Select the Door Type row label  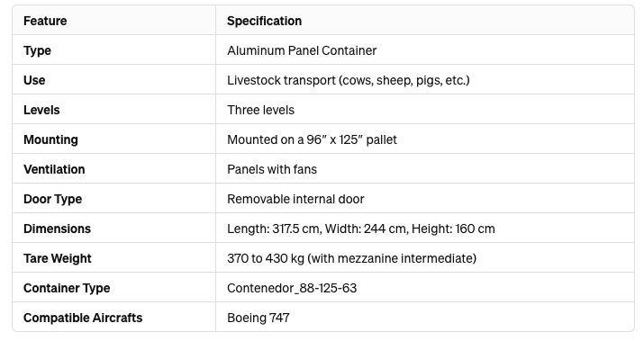[x=52, y=200]
